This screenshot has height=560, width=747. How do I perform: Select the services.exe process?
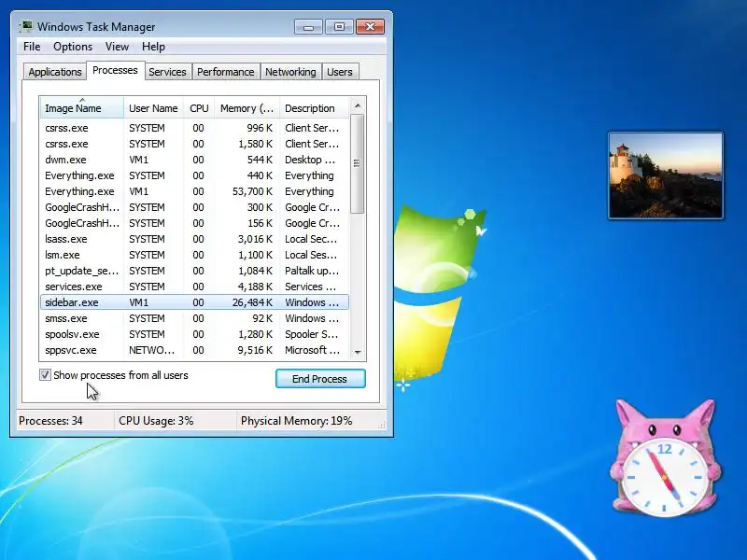click(x=194, y=287)
